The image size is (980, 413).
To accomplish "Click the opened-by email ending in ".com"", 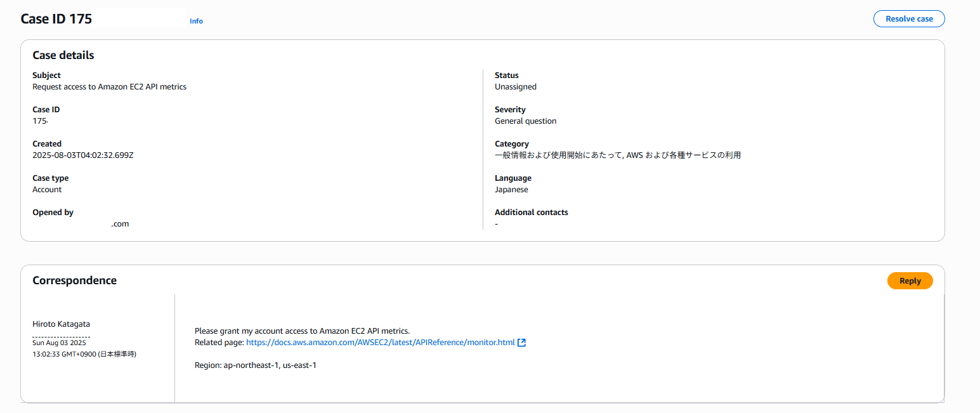I will (x=120, y=224).
